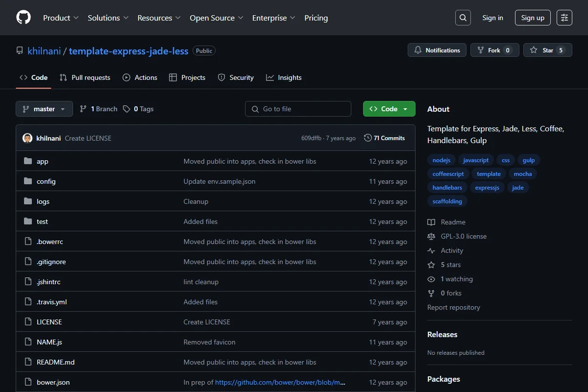The height and width of the screenshot is (392, 588).
Task: Click khilnani's avatar thumbnail
Action: point(27,138)
